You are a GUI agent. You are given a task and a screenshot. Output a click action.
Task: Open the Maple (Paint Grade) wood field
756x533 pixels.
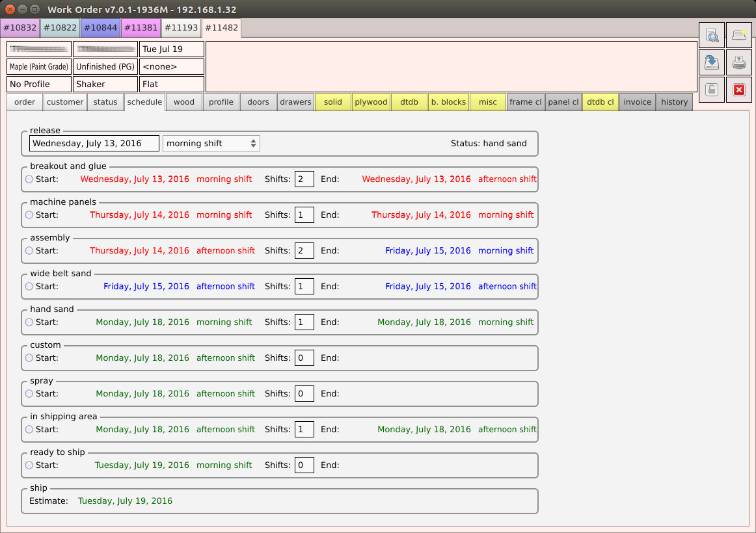[39, 67]
